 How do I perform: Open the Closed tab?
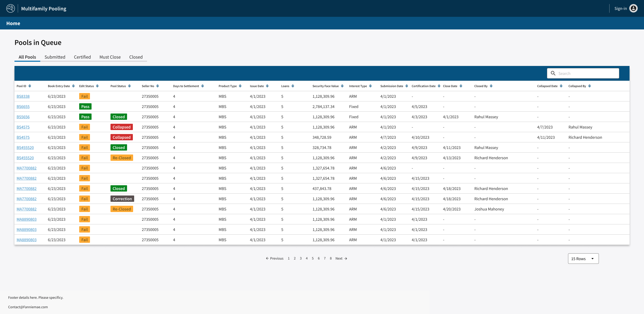[136, 57]
